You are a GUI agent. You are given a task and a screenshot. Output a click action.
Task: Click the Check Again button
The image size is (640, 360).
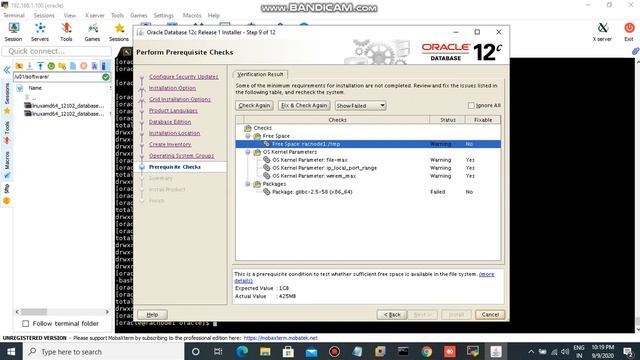click(x=254, y=105)
